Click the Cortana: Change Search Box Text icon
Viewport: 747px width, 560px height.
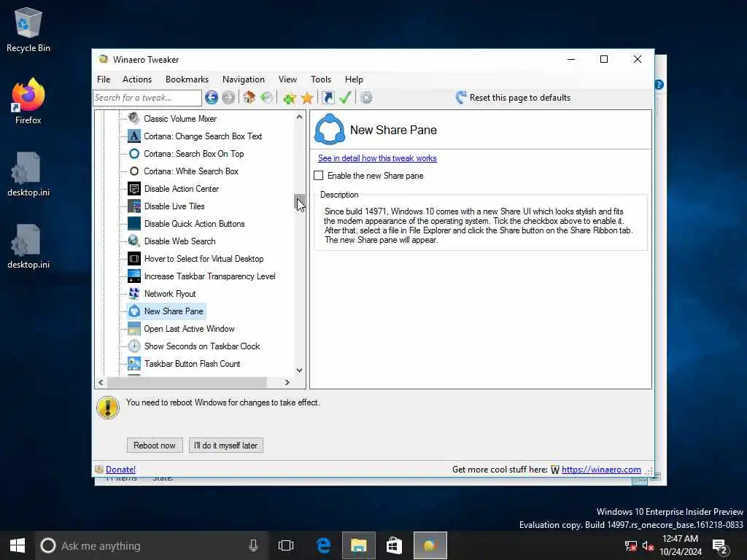pyautogui.click(x=134, y=136)
